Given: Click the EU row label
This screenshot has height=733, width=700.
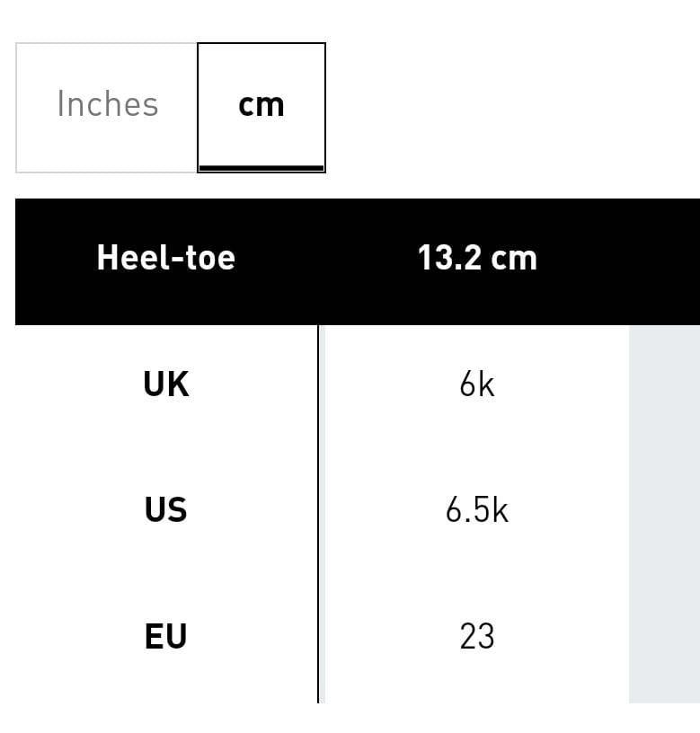Looking at the screenshot, I should pos(166,636).
